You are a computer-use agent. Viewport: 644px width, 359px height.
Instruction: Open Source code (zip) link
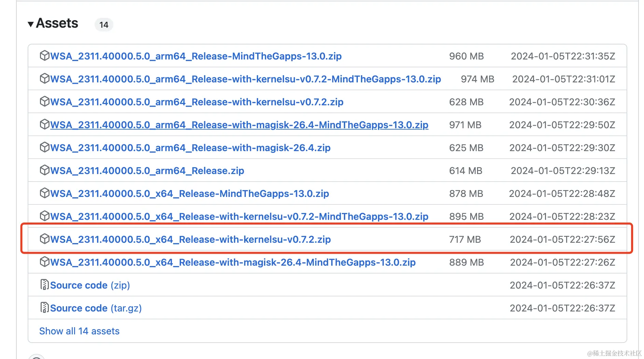click(90, 285)
